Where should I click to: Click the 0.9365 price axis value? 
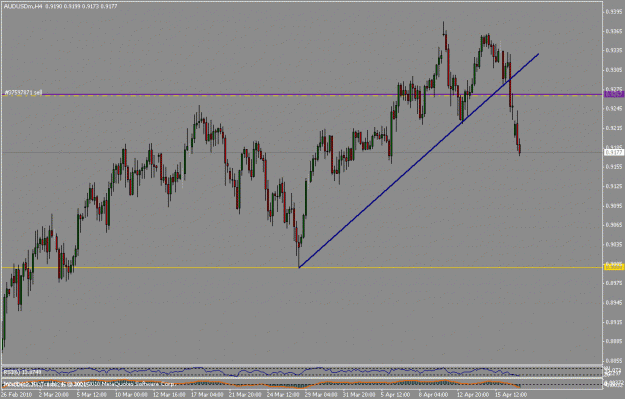click(614, 31)
